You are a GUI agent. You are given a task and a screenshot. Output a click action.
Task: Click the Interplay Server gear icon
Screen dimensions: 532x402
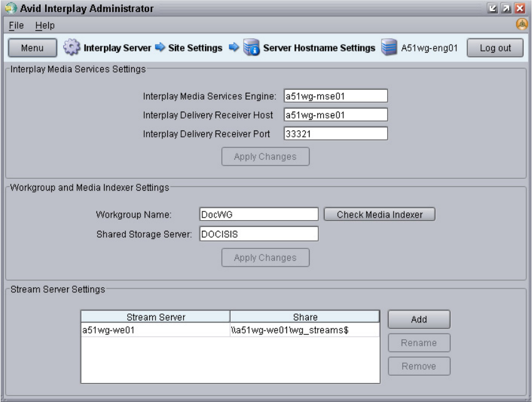pyautogui.click(x=71, y=47)
